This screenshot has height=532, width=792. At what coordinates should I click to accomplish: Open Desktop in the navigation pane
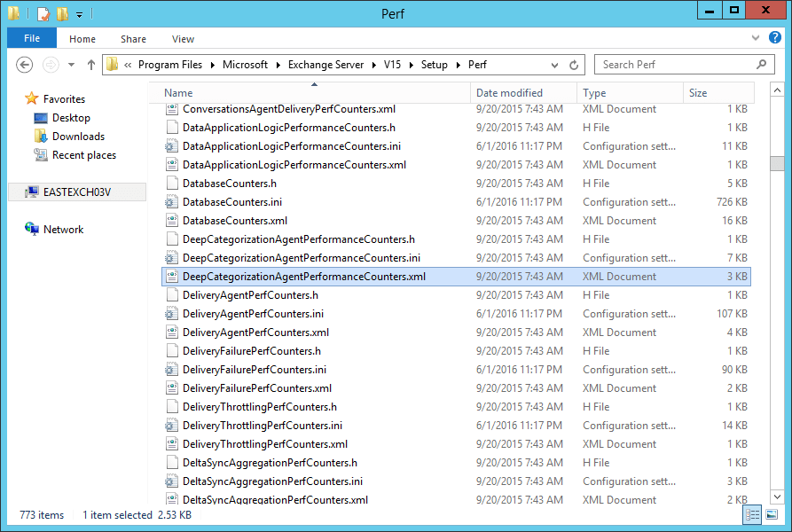coord(71,118)
